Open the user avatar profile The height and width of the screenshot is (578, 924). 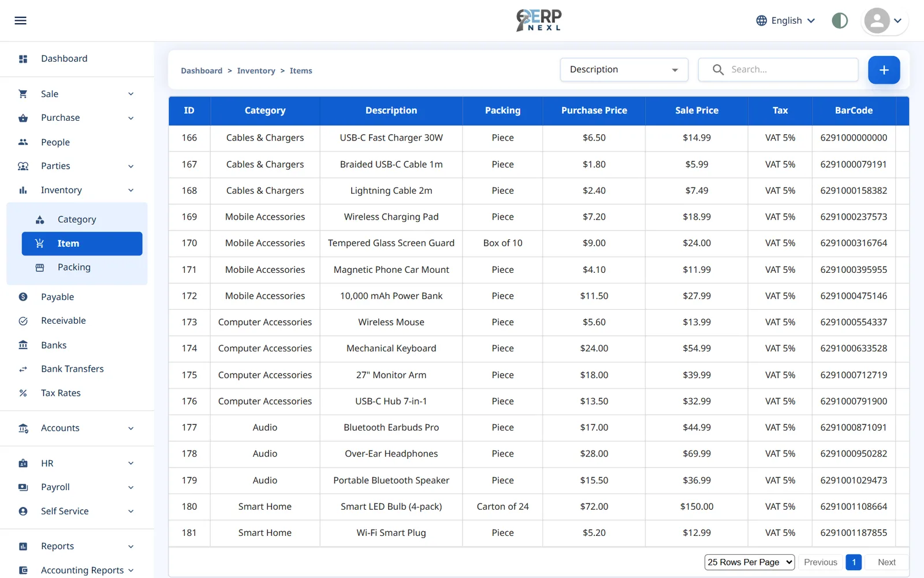click(x=877, y=21)
